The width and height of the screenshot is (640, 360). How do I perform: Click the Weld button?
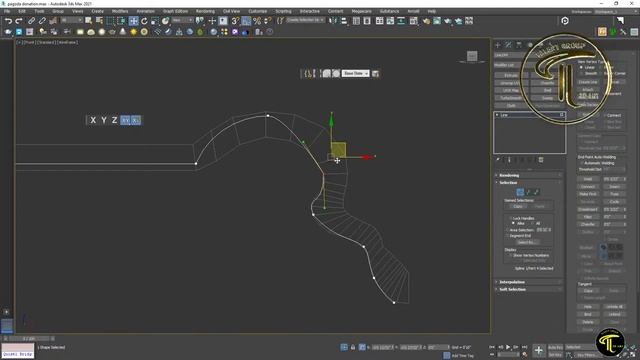[x=588, y=179]
